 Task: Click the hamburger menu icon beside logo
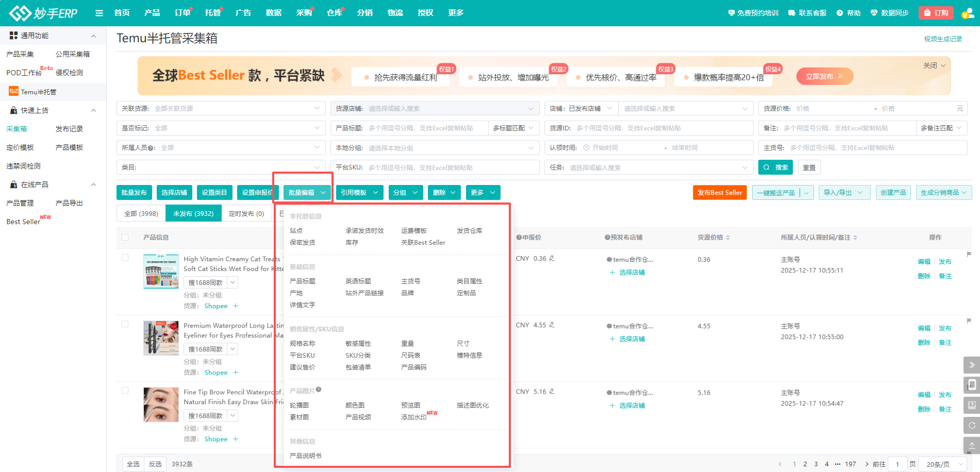98,12
